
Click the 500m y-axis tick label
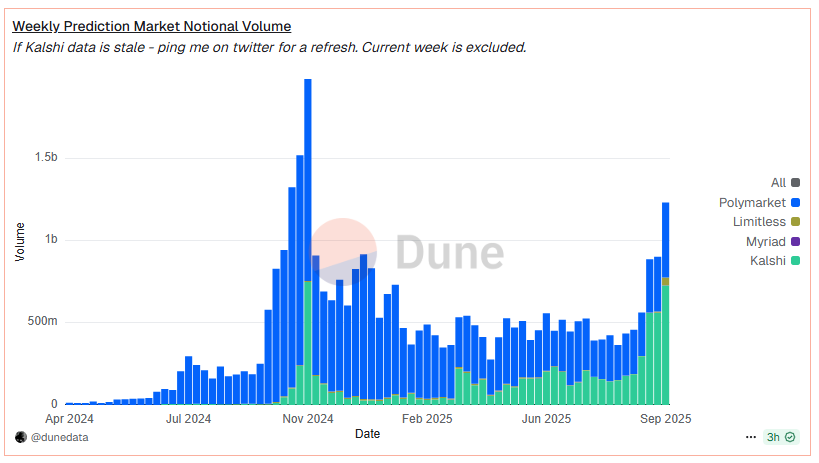[x=42, y=321]
